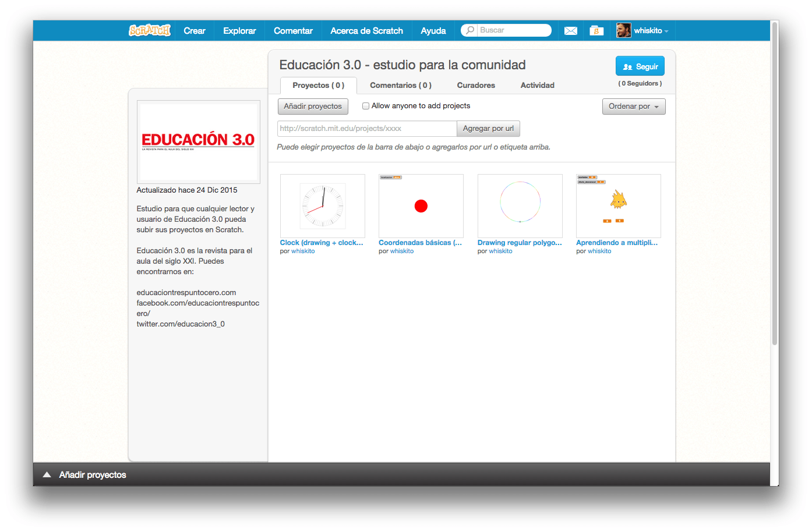Click the up arrow in bottom bar
This screenshot has width=812, height=532.
(47, 475)
